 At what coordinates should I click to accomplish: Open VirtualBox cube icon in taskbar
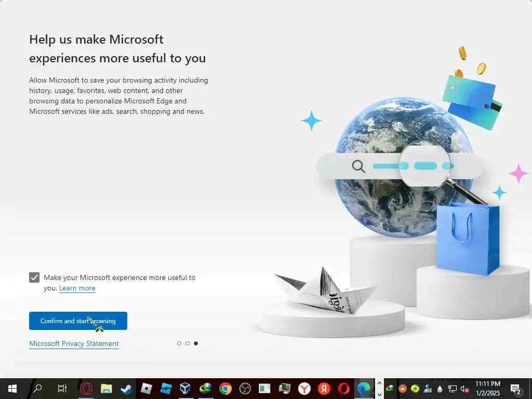pos(185,388)
